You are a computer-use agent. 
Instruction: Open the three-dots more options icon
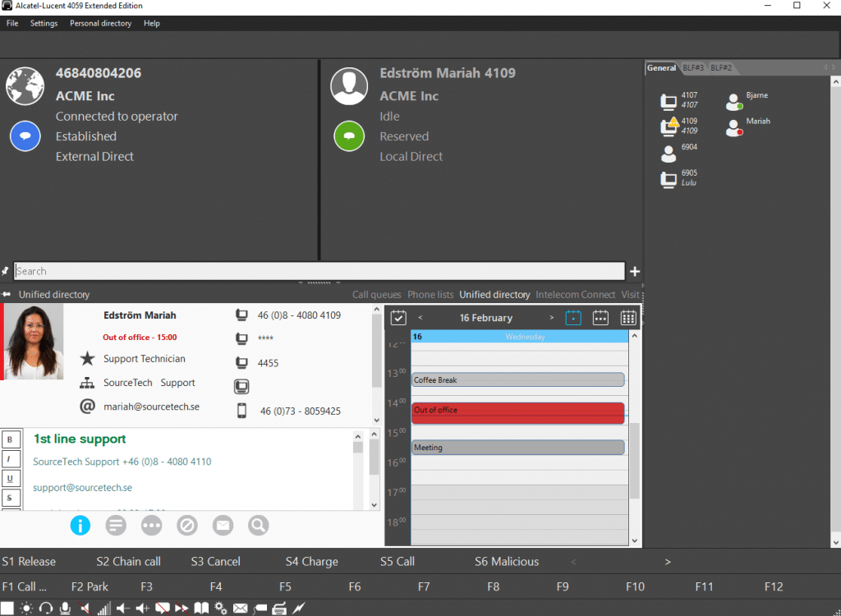(152, 526)
